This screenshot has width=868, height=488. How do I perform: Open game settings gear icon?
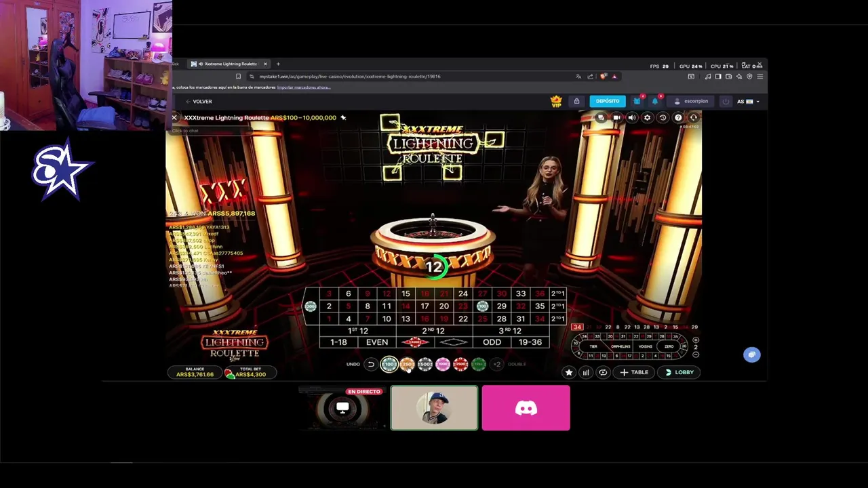pos(647,118)
